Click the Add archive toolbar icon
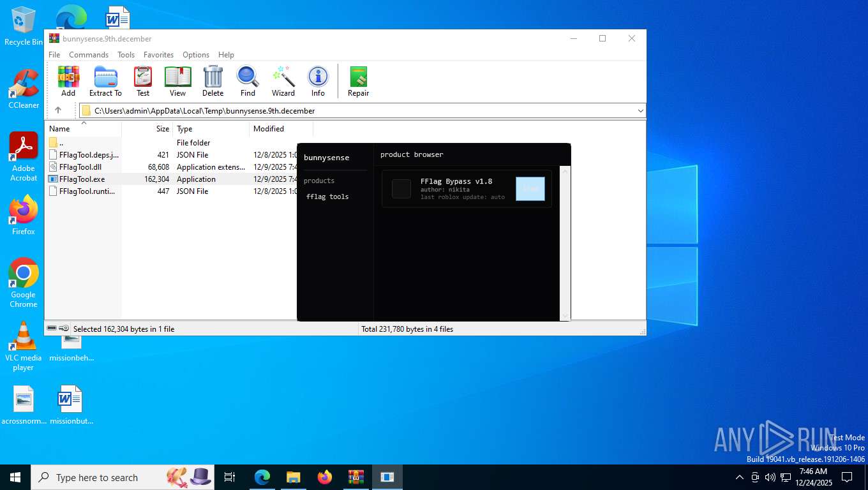This screenshot has height=490, width=868. 68,81
